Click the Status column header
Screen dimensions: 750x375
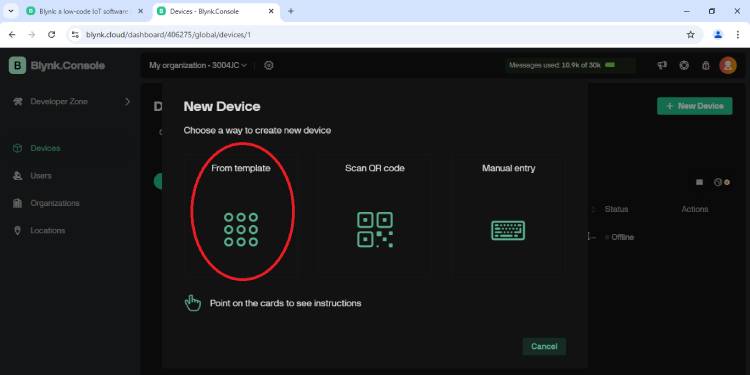[x=616, y=209]
